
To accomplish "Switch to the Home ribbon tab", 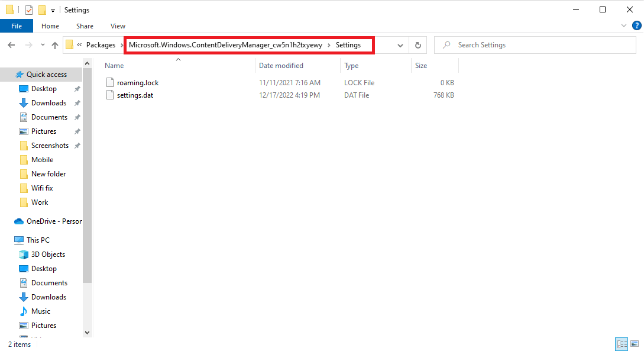I will (50, 26).
